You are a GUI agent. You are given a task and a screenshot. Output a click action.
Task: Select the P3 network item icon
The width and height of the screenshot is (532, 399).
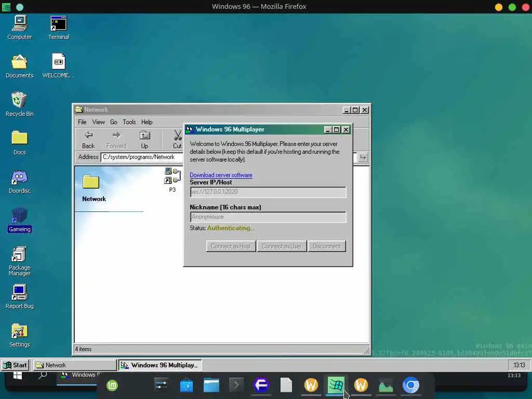(x=172, y=180)
